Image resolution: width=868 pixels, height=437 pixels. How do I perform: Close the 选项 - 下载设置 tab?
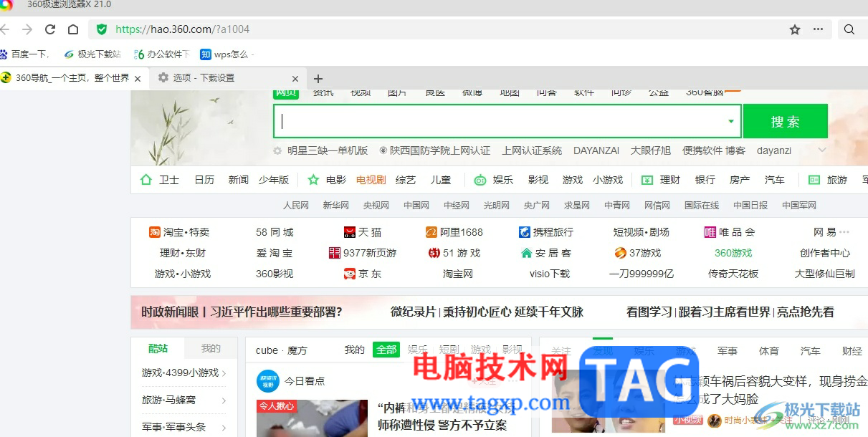pyautogui.click(x=295, y=79)
